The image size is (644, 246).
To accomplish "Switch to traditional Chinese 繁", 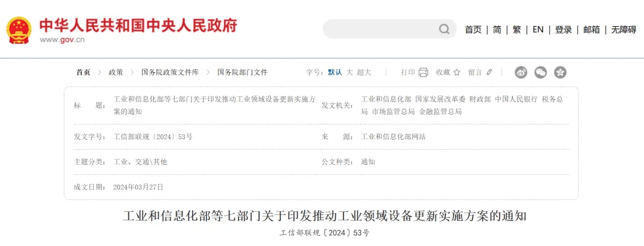I will (x=516, y=30).
